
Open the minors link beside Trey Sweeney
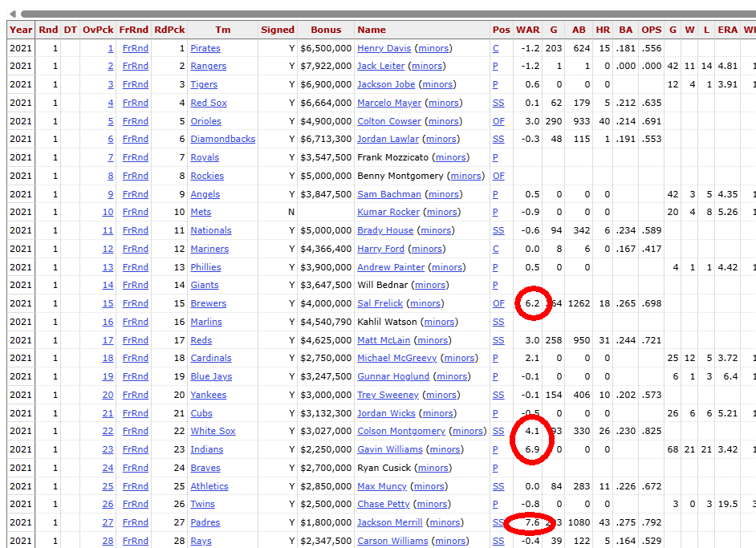[x=441, y=395]
